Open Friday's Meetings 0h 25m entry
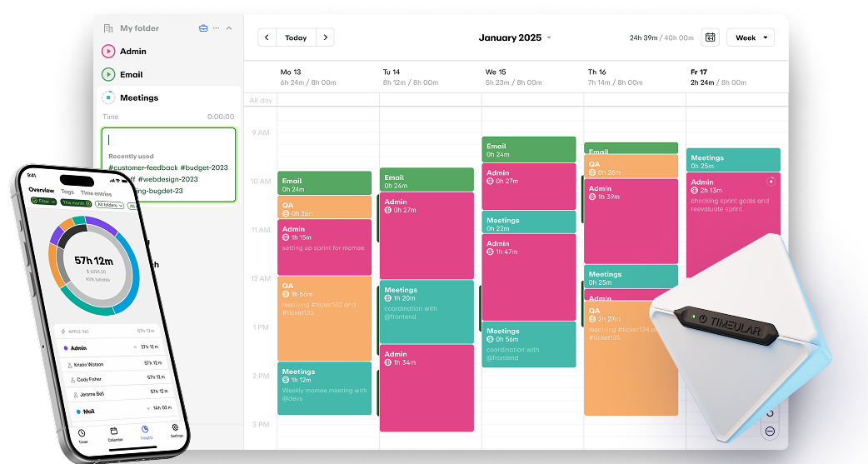868x464 pixels. click(734, 160)
